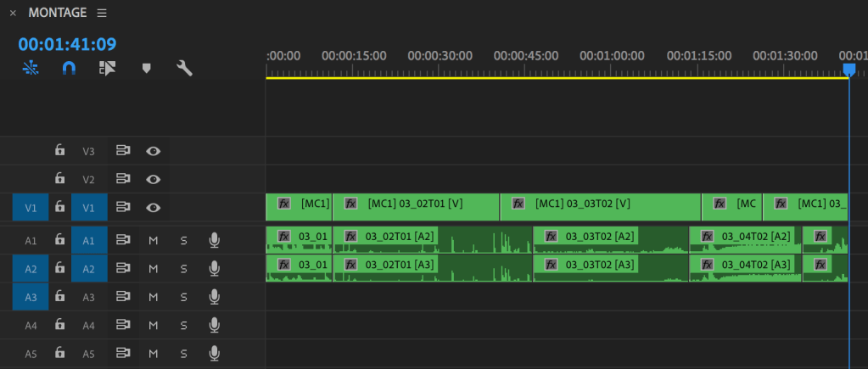This screenshot has width=868, height=369.
Task: Click the fx badge on clip 03_03T02 [V]
Action: 516,204
